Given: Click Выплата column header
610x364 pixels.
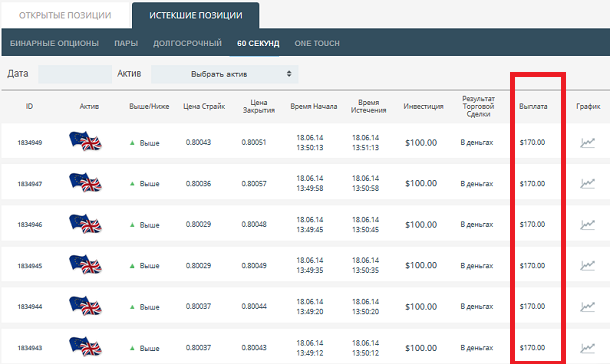Looking at the screenshot, I should (533, 106).
